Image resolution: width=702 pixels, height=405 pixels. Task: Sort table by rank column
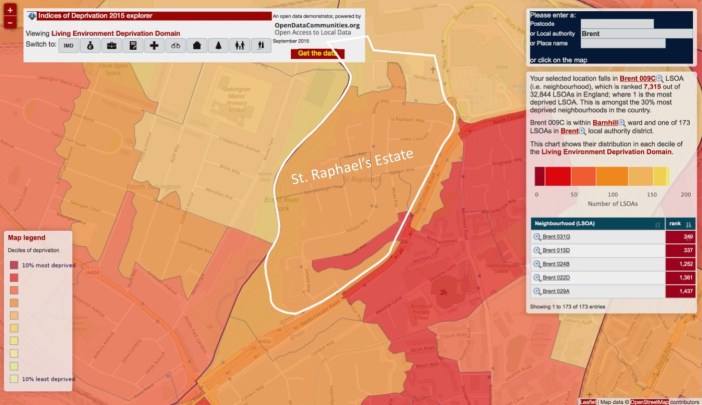coord(675,223)
